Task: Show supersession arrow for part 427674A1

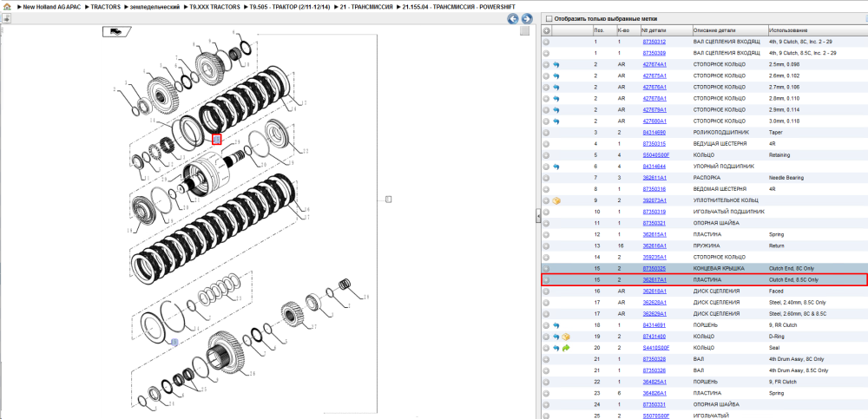Action: pyautogui.click(x=556, y=65)
